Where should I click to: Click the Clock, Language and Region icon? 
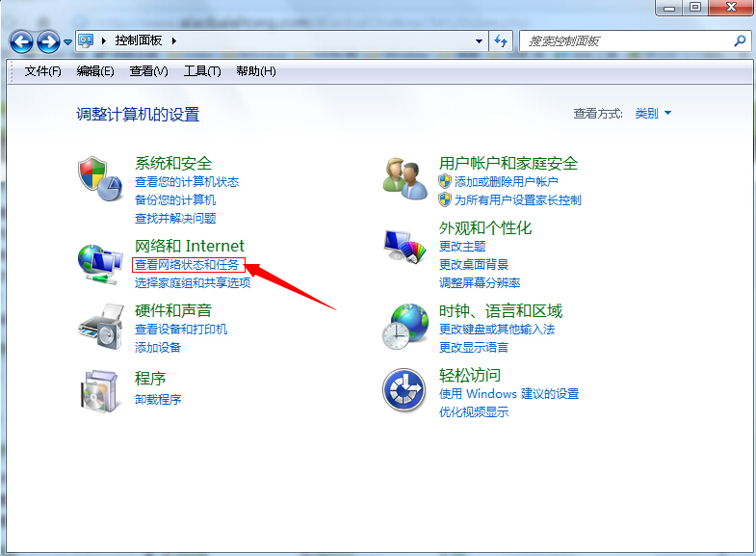point(404,326)
